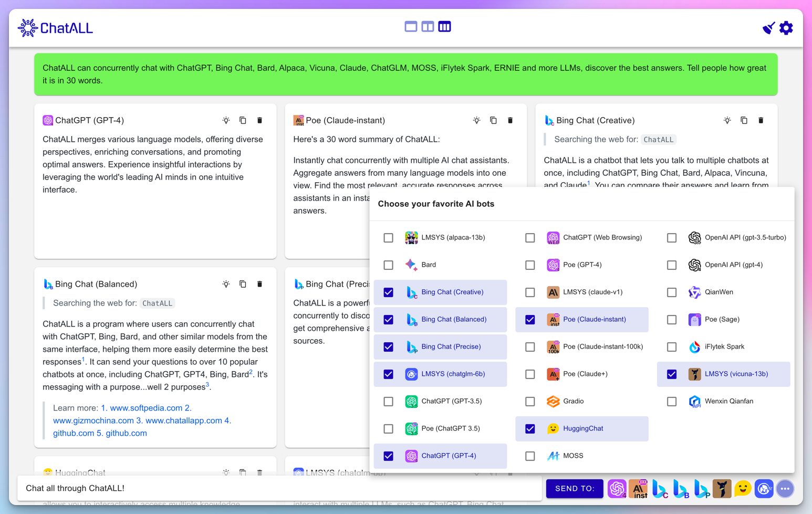Highlight the Bing Chat (Balanced) response

pyautogui.click(x=226, y=284)
